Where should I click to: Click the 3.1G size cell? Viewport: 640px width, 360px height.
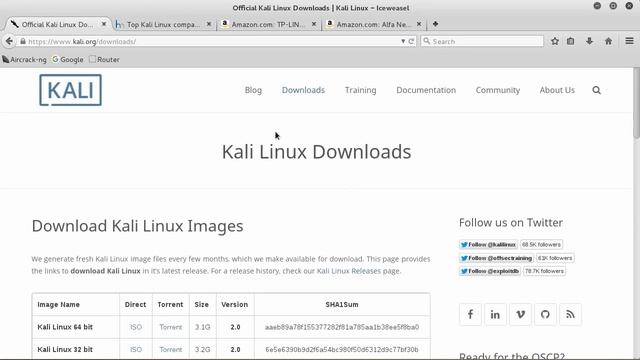[202, 327]
